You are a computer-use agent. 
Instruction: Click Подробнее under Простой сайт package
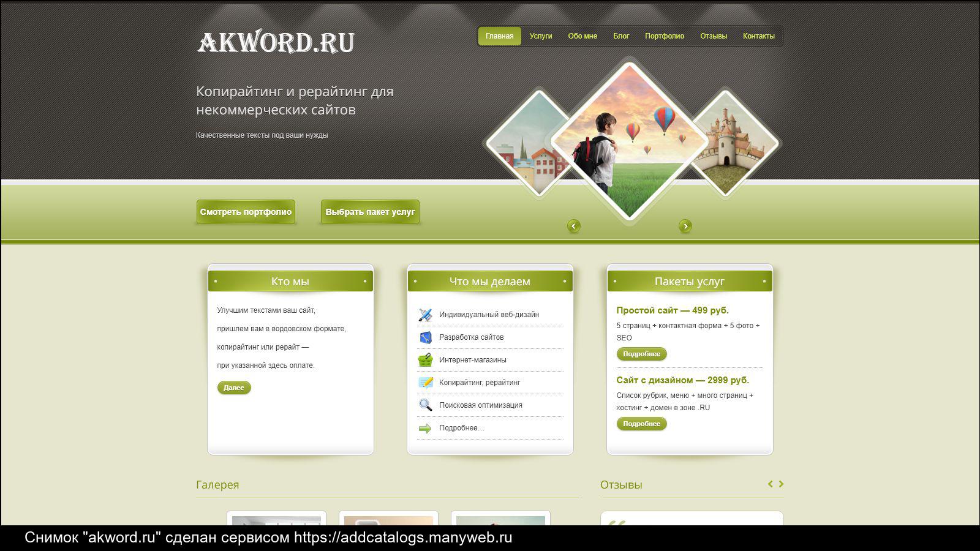(x=641, y=354)
